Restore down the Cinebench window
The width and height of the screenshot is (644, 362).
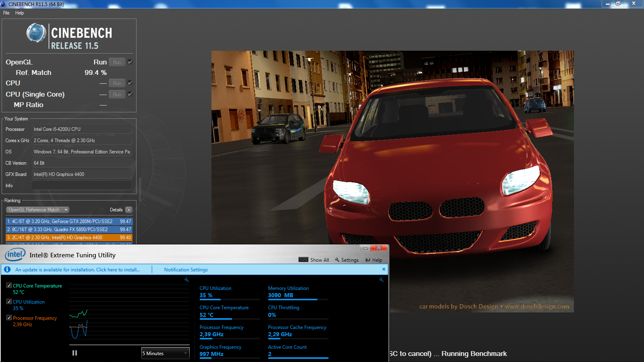point(618,4)
